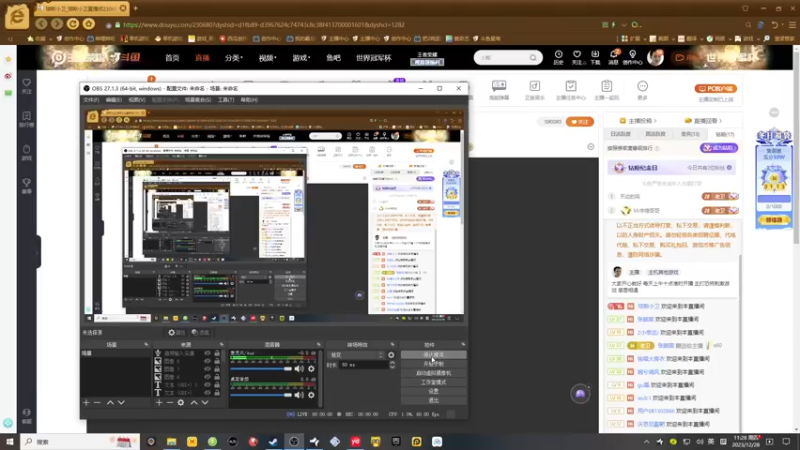The height and width of the screenshot is (450, 800).
Task: Click the user avatar in Douyu header
Action: click(656, 57)
